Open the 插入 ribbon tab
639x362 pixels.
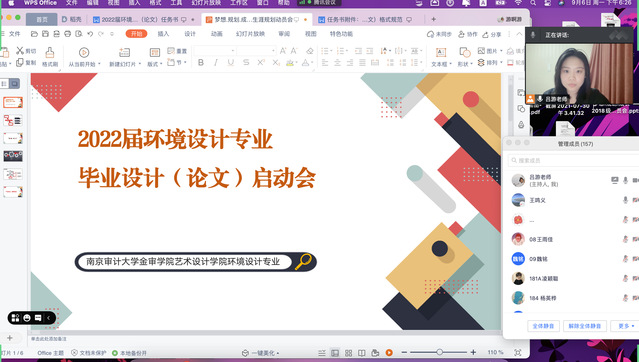tap(163, 34)
